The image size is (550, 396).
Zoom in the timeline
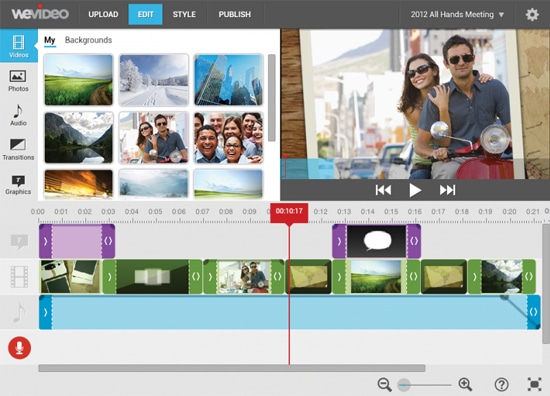465,384
